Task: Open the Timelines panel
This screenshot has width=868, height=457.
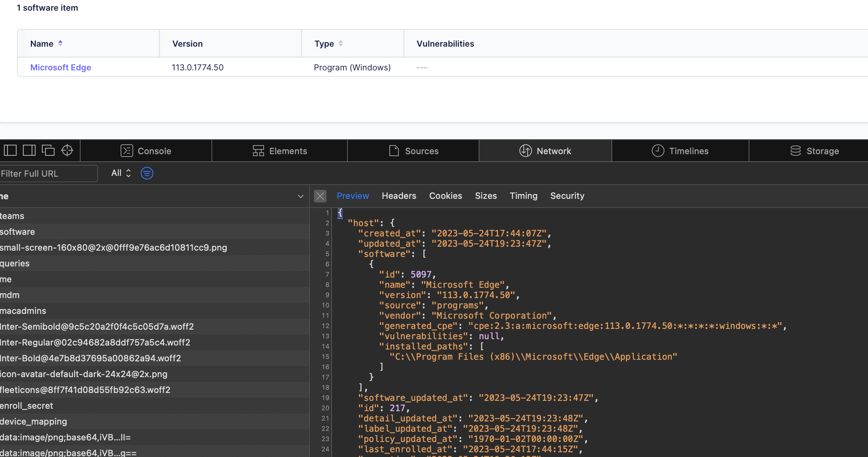Action: pos(680,151)
